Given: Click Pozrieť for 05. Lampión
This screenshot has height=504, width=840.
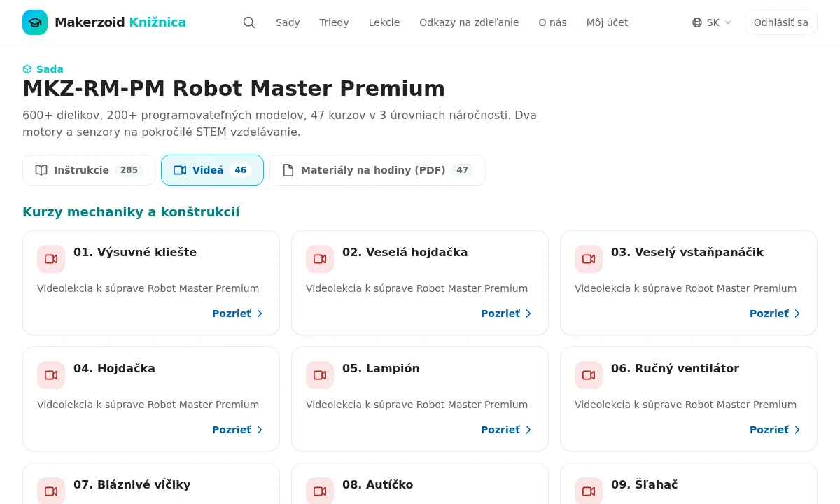Looking at the screenshot, I should click(507, 430).
